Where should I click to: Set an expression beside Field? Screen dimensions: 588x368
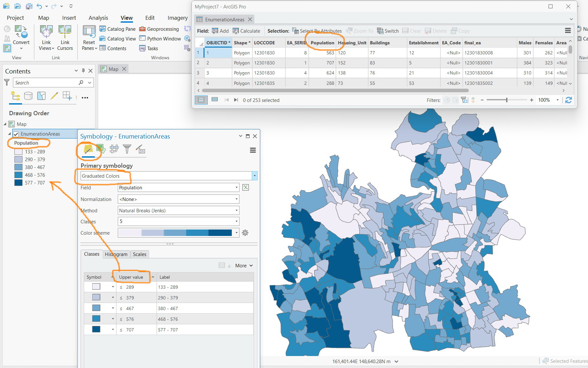pyautogui.click(x=246, y=187)
